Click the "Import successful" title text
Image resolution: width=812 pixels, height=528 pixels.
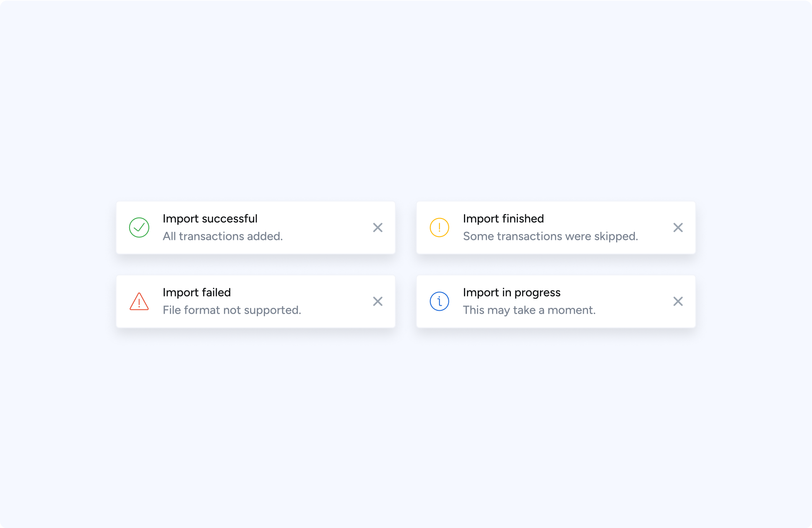pyautogui.click(x=210, y=219)
